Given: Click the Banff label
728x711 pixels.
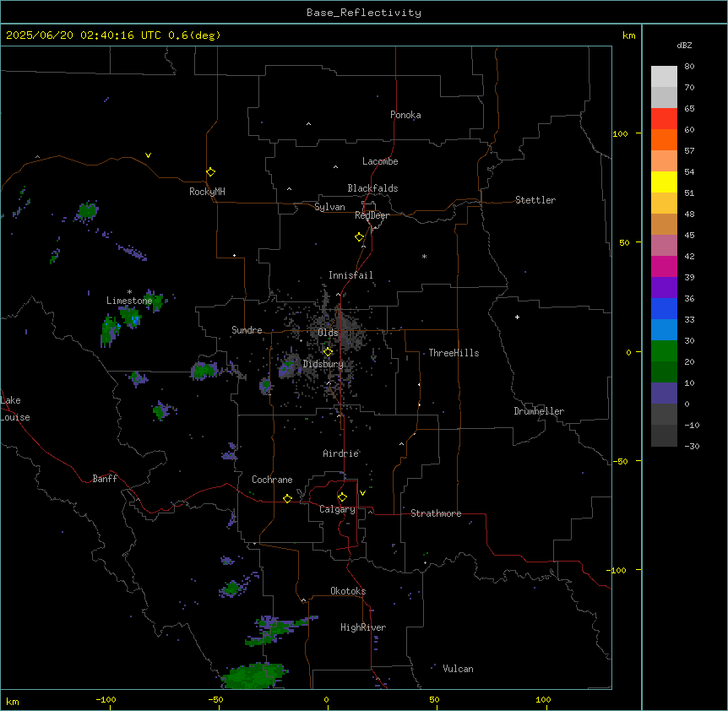Looking at the screenshot, I should tap(105, 479).
